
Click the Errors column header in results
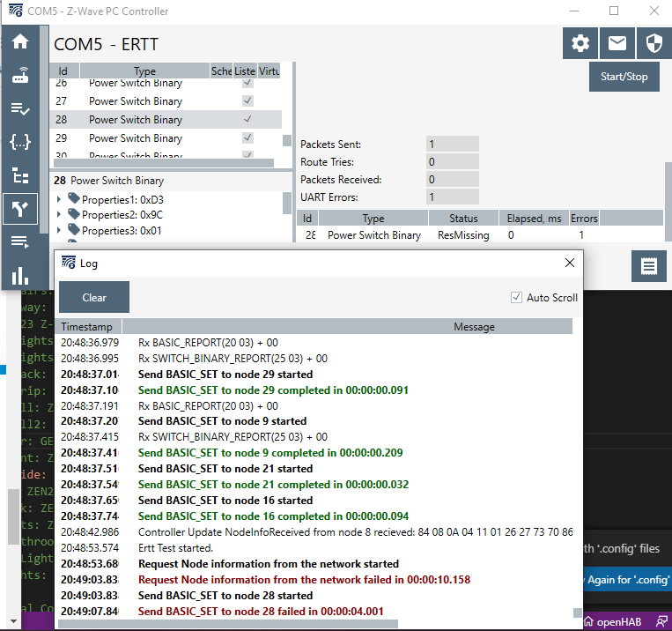point(584,218)
